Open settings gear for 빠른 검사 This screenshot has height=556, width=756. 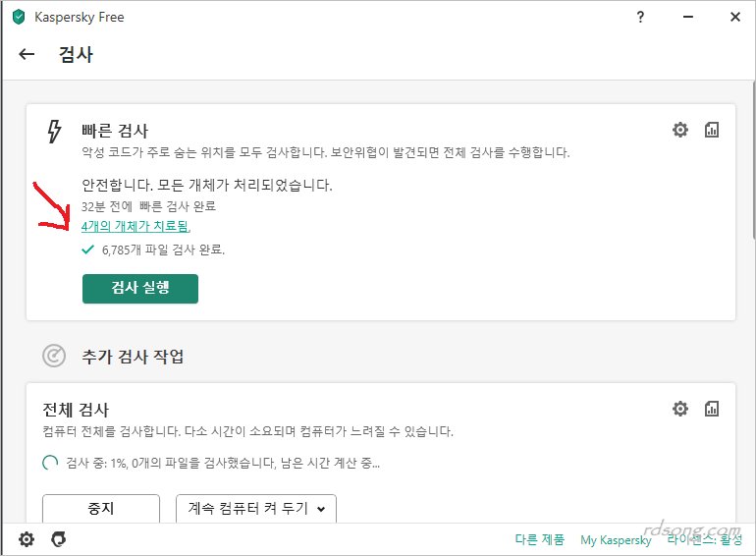680,130
